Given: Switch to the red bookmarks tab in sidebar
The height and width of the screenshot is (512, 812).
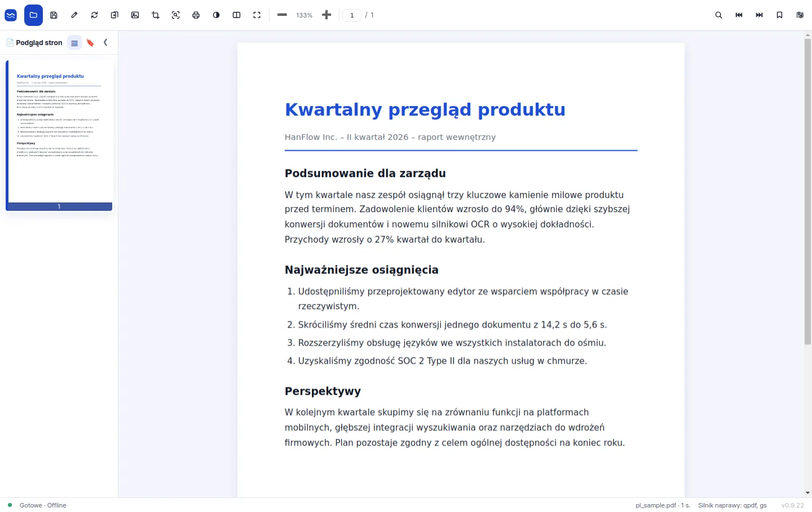Looking at the screenshot, I should (90, 43).
